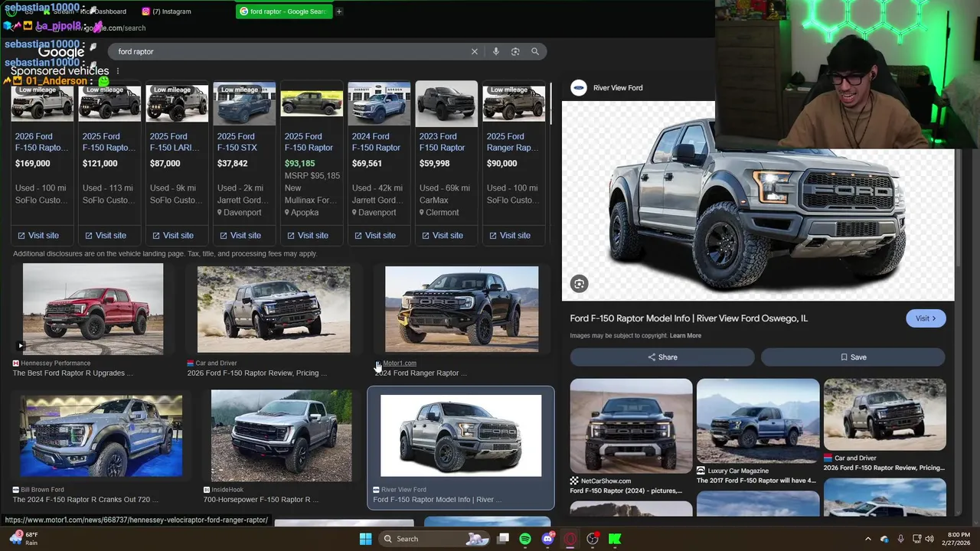This screenshot has height=551, width=980.
Task: Open the red Hennessey Performance Raptor image
Action: (x=93, y=309)
